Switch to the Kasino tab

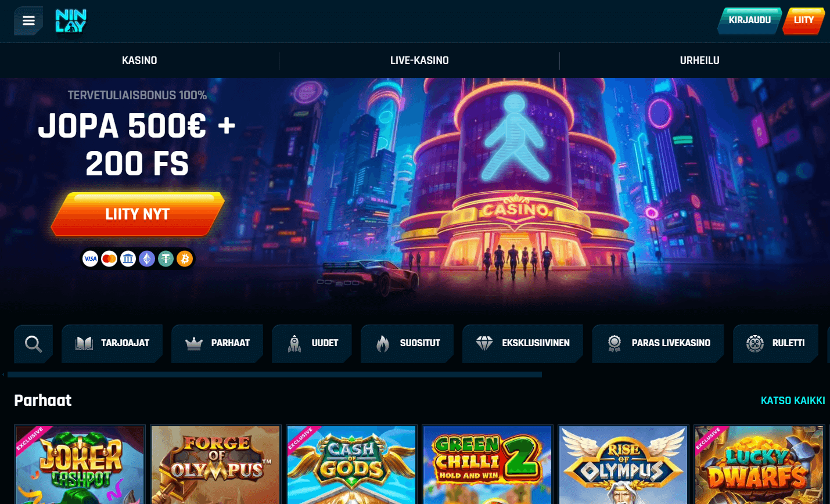[139, 60]
